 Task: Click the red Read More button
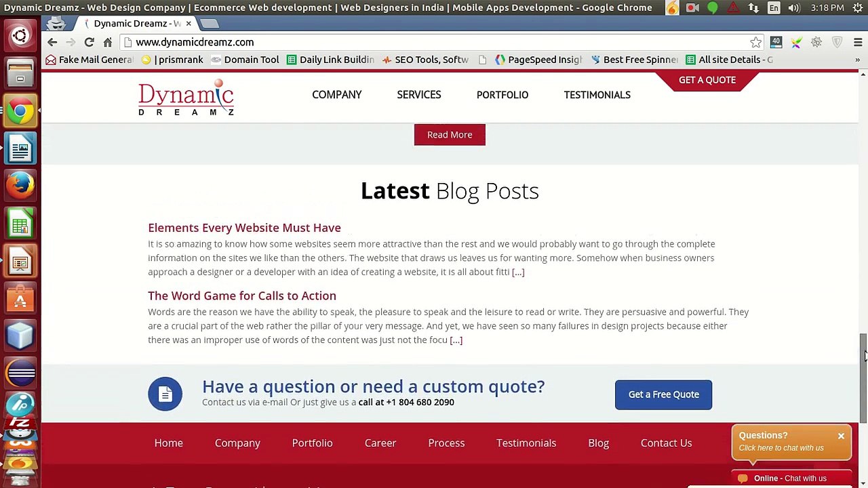click(x=450, y=134)
